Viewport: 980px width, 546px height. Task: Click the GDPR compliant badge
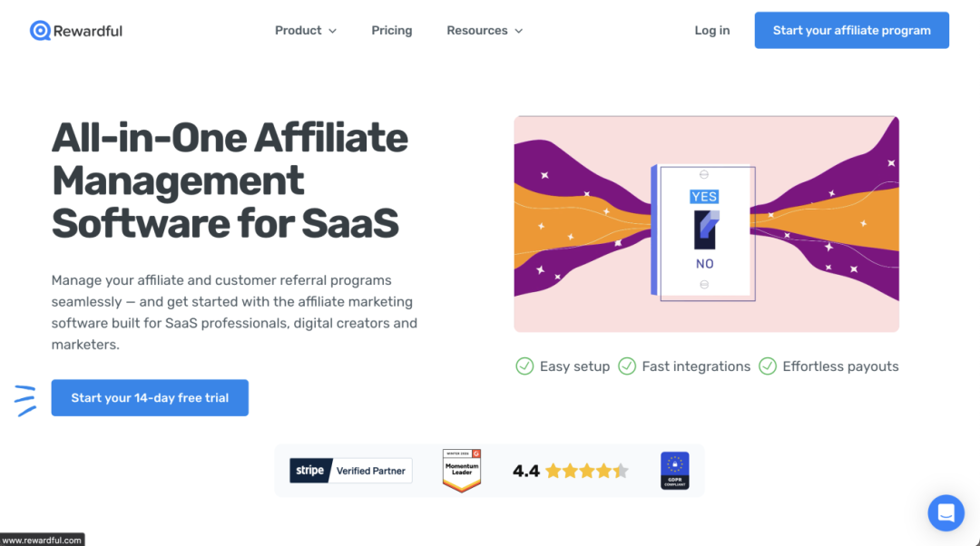pos(675,471)
